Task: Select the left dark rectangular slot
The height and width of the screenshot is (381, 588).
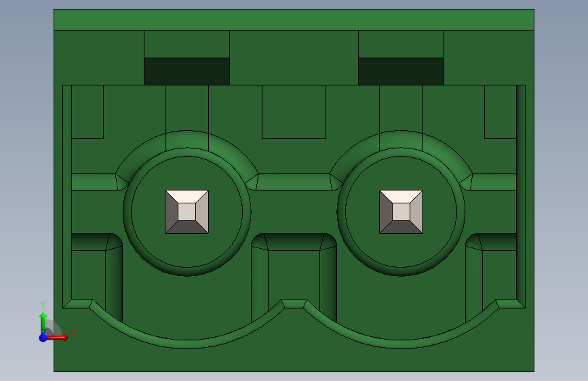Action: 187,71
